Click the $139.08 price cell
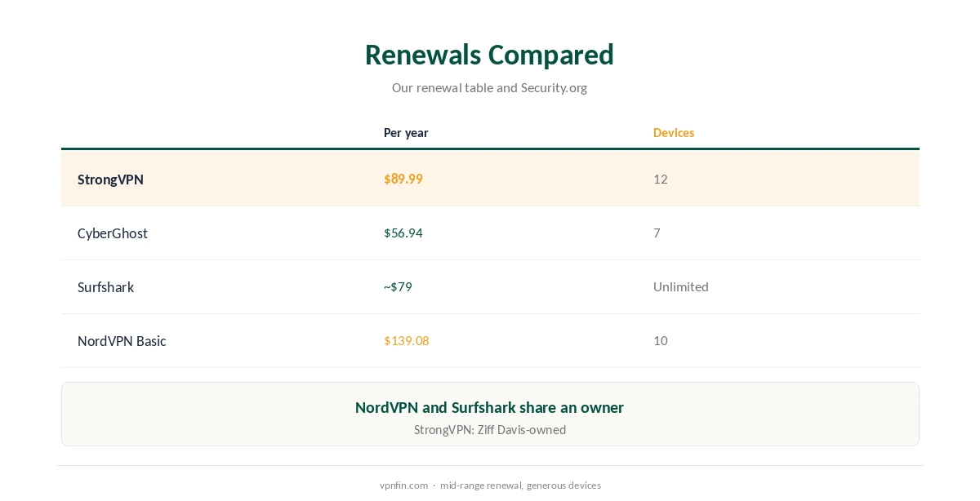This screenshot has width=980, height=501. point(407,340)
